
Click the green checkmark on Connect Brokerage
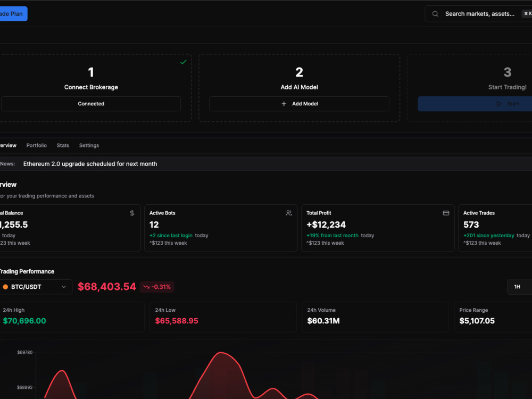coord(183,62)
